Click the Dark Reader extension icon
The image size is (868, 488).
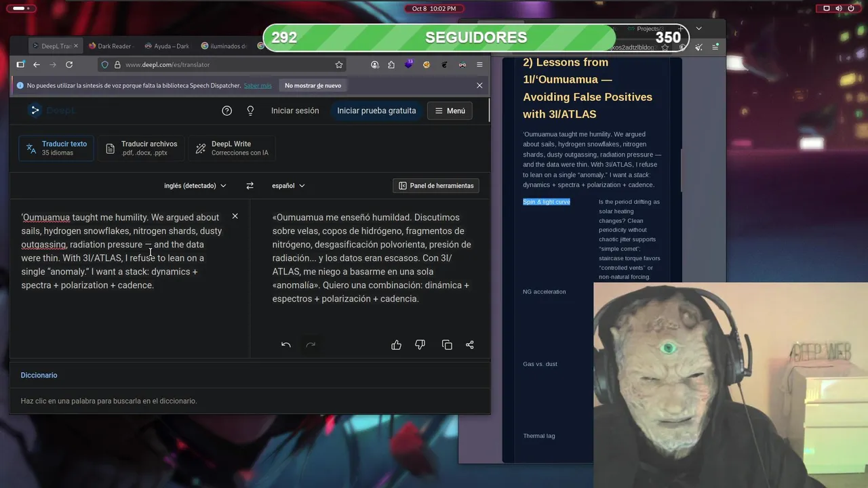point(462,64)
